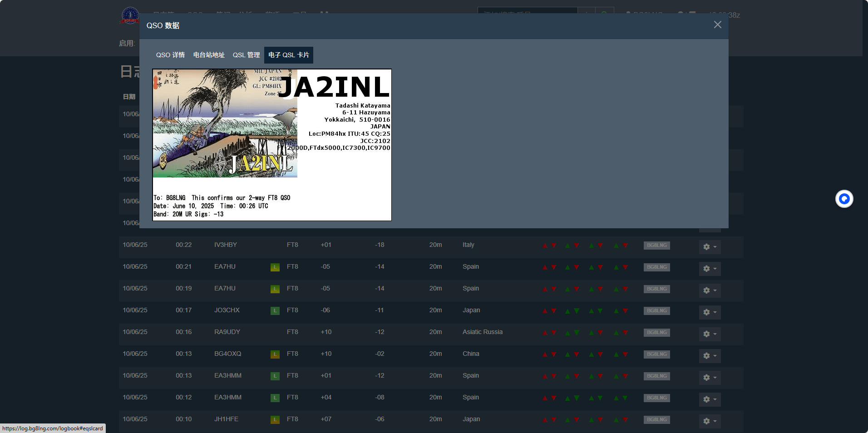Open gear dropdown for EA3HMM 00:13 row
The image size is (868, 433).
[x=710, y=378]
